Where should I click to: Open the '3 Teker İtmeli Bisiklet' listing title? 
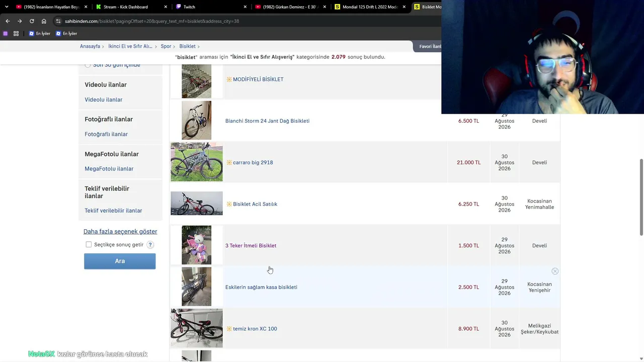(251, 246)
